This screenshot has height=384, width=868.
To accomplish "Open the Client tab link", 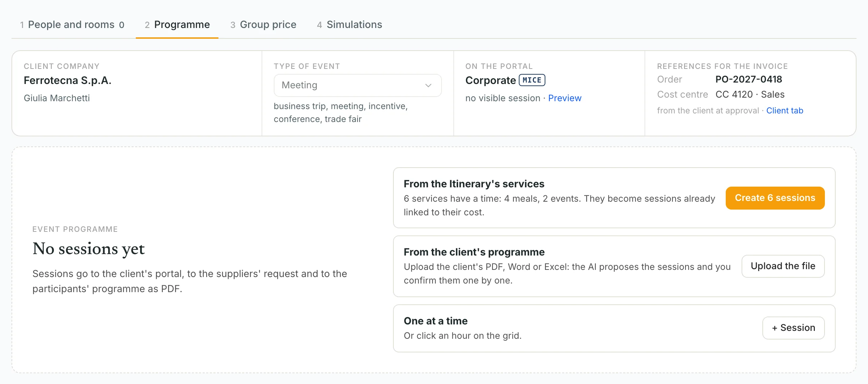I will tap(785, 111).
